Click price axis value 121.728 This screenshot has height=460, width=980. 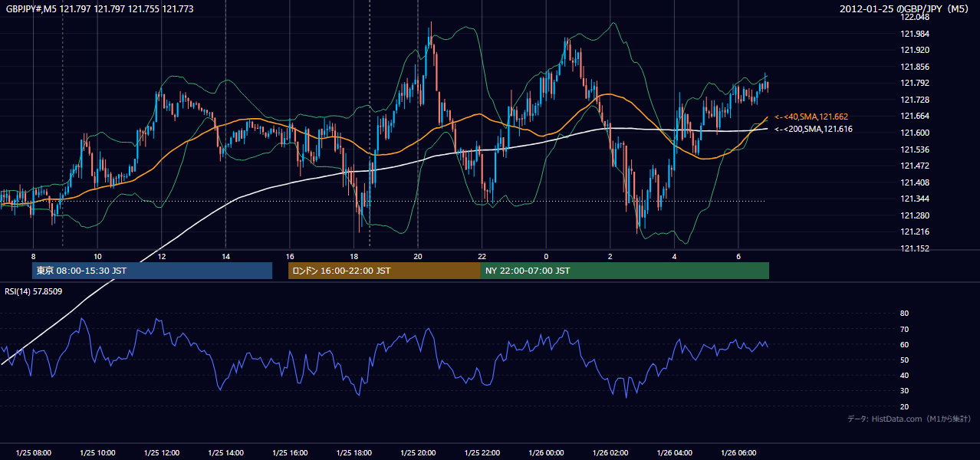coord(915,100)
